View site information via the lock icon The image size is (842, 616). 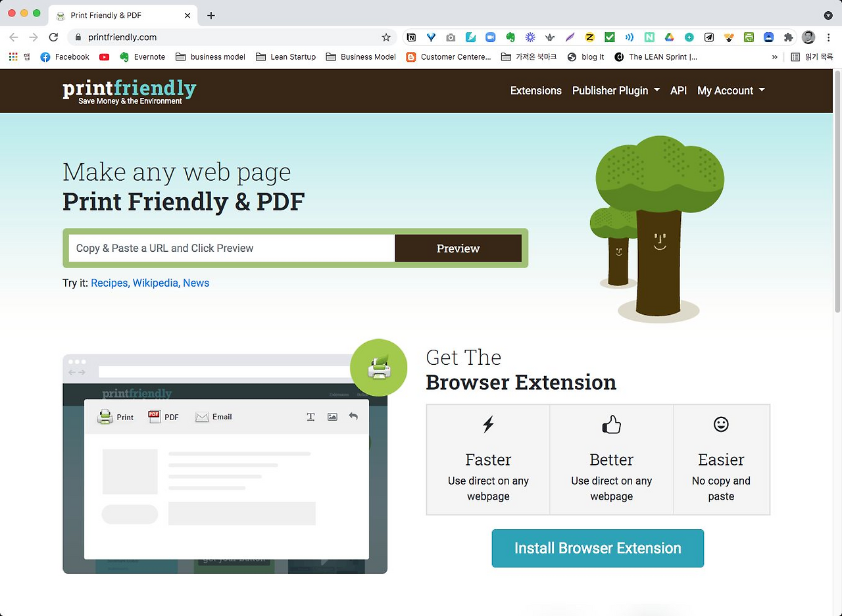(x=78, y=37)
